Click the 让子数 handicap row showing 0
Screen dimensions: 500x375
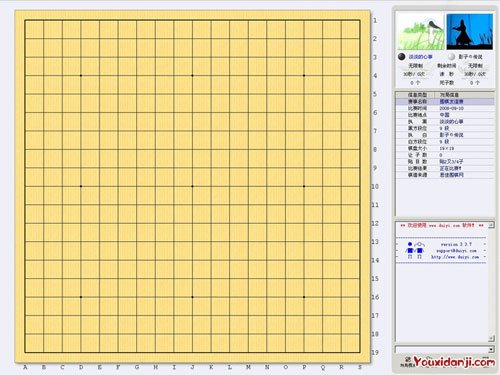pyautogui.click(x=445, y=155)
